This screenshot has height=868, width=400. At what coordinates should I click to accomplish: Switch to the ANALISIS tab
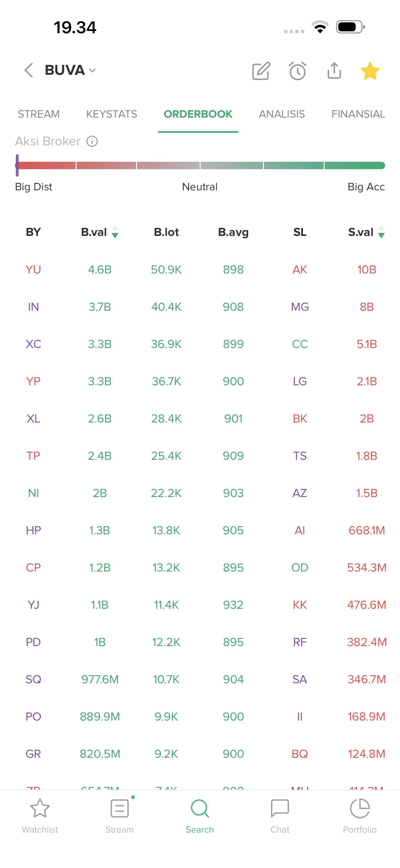pyautogui.click(x=282, y=114)
